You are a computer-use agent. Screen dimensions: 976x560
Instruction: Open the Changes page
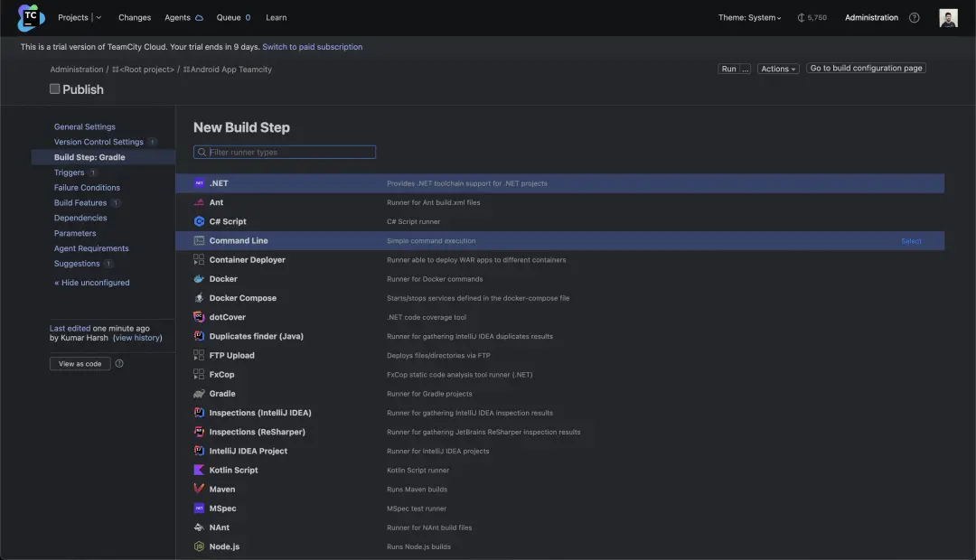pyautogui.click(x=135, y=17)
